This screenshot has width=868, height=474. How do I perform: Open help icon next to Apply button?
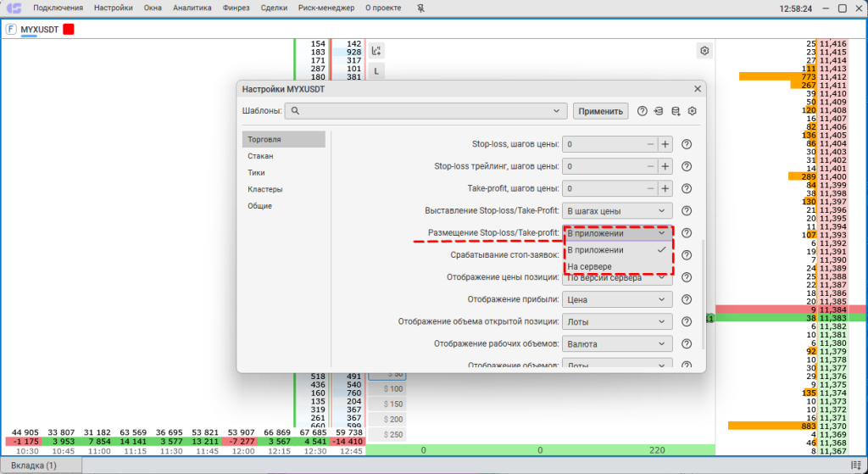(642, 111)
